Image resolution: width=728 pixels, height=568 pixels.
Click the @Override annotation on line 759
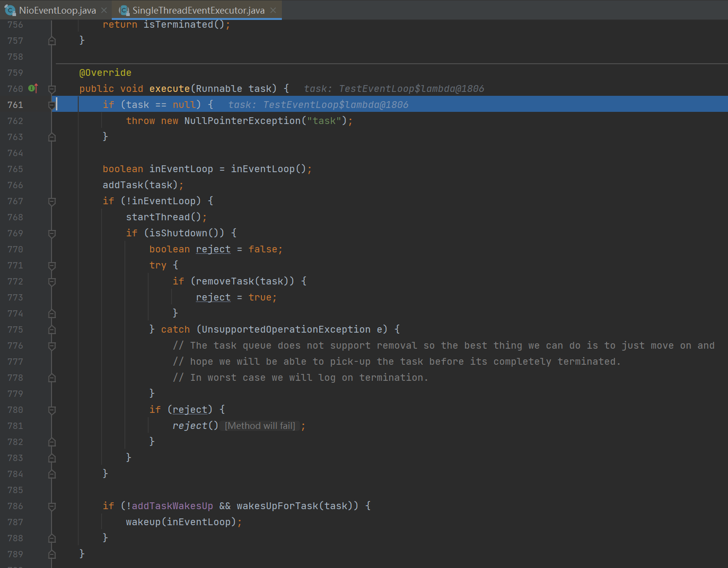(x=105, y=73)
